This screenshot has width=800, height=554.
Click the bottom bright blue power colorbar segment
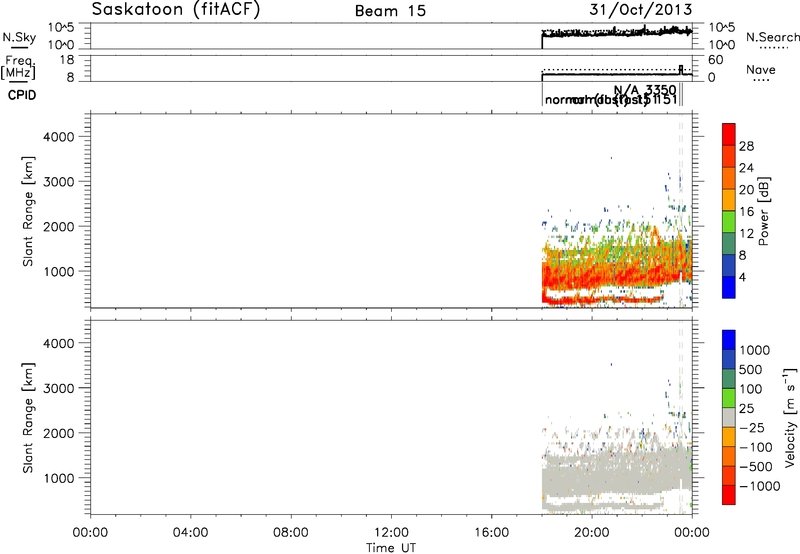(729, 287)
